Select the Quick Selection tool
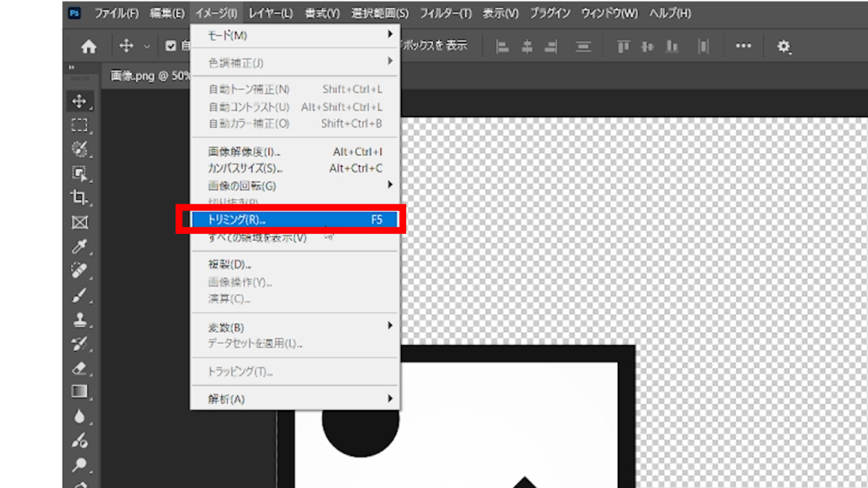The height and width of the screenshot is (488, 868). pyautogui.click(x=79, y=149)
